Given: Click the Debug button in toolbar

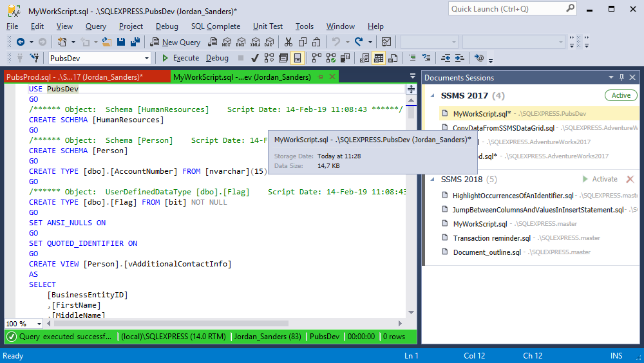Looking at the screenshot, I should (x=217, y=59).
